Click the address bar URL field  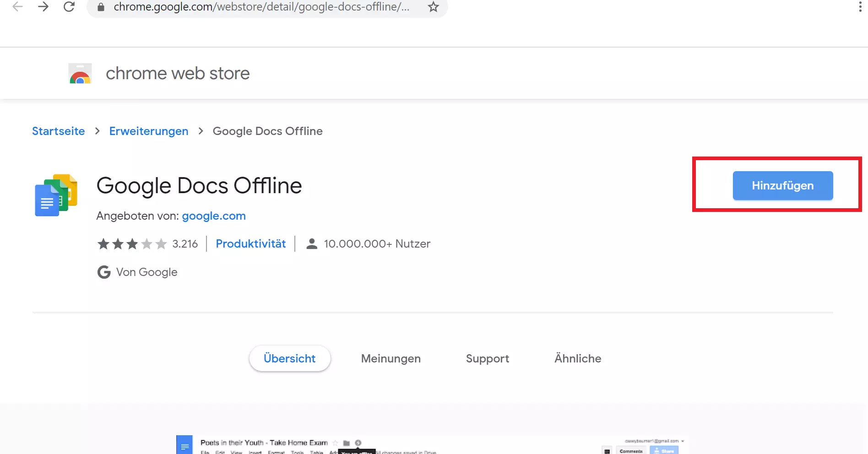261,7
